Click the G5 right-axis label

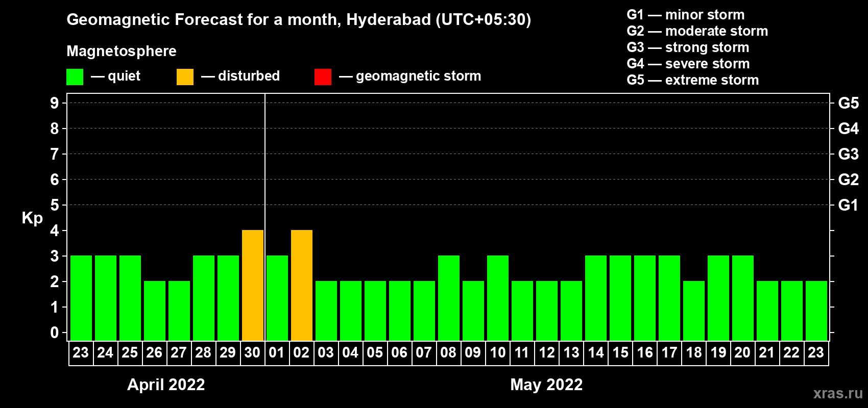[x=849, y=103]
